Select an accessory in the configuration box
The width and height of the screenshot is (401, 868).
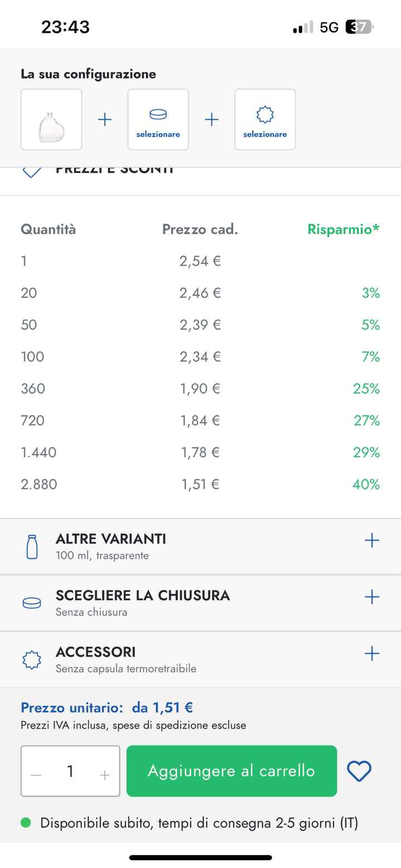[265, 119]
